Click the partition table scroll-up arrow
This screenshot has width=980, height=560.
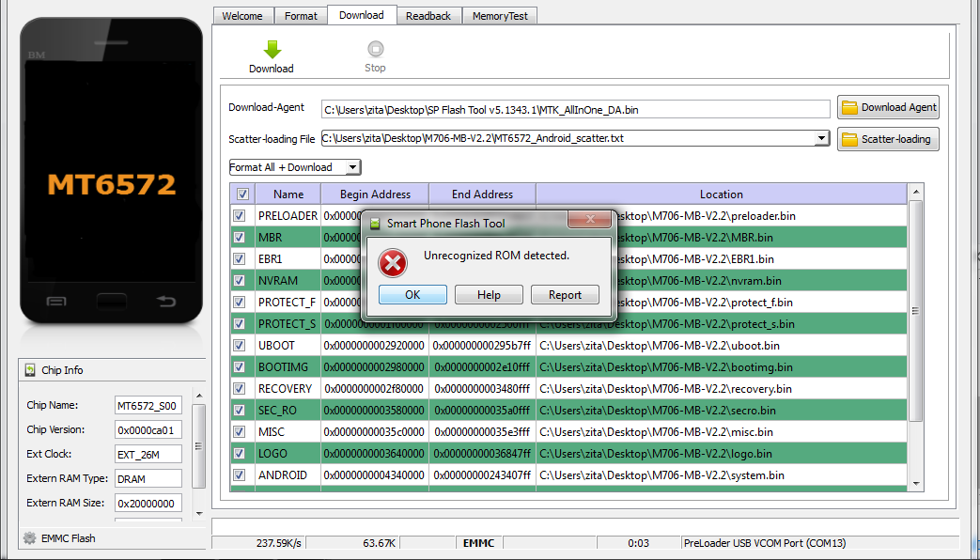(x=915, y=192)
